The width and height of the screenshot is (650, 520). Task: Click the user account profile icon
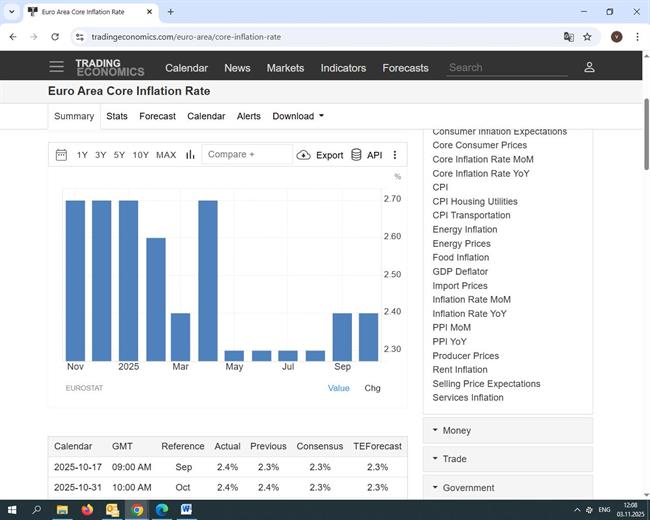589,67
